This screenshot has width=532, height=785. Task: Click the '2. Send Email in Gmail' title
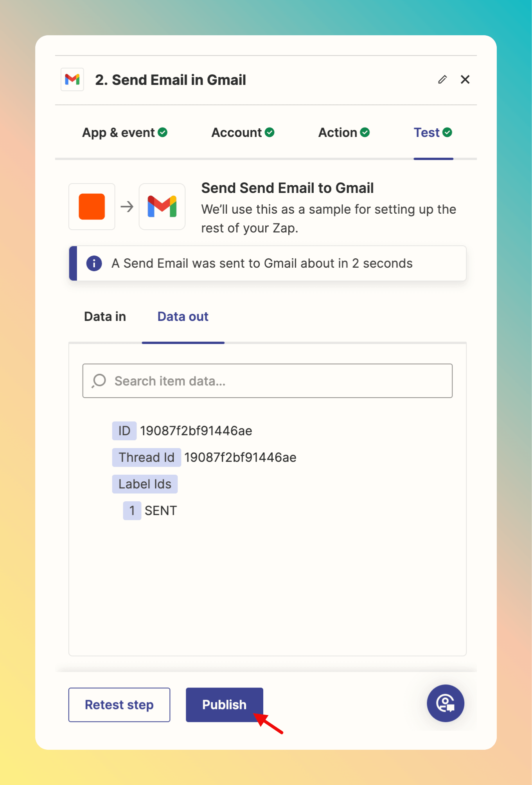[x=171, y=80]
